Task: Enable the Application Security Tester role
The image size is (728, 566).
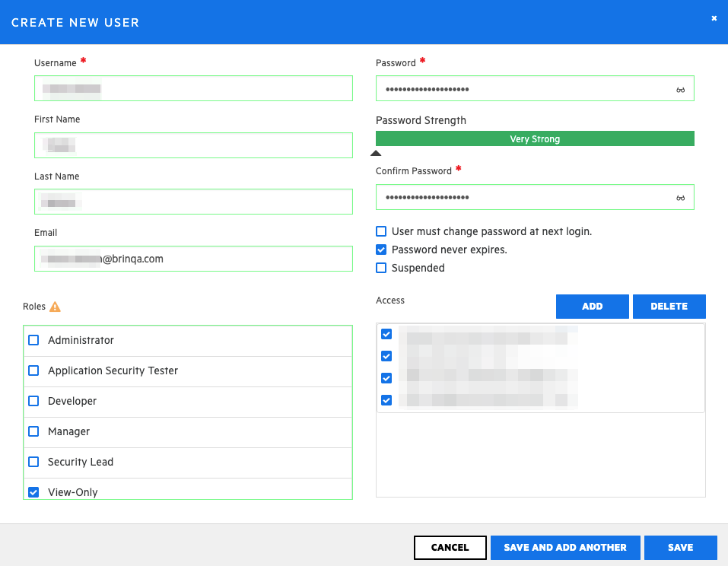Action: 33,371
